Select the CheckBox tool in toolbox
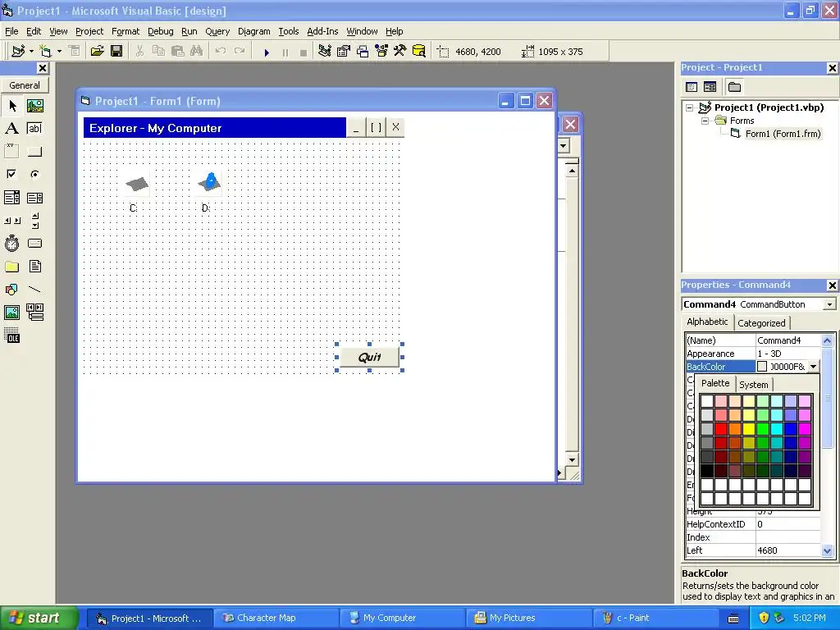 point(12,175)
